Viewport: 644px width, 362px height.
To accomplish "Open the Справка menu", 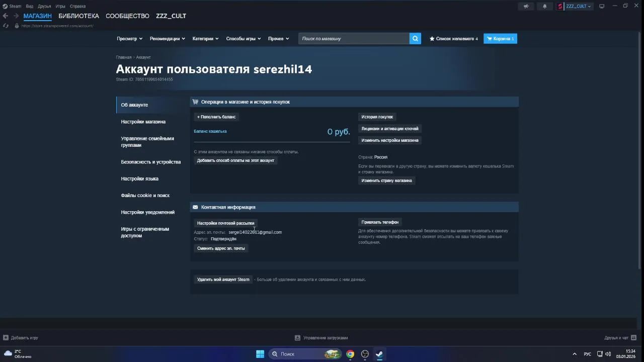I will click(x=77, y=6).
